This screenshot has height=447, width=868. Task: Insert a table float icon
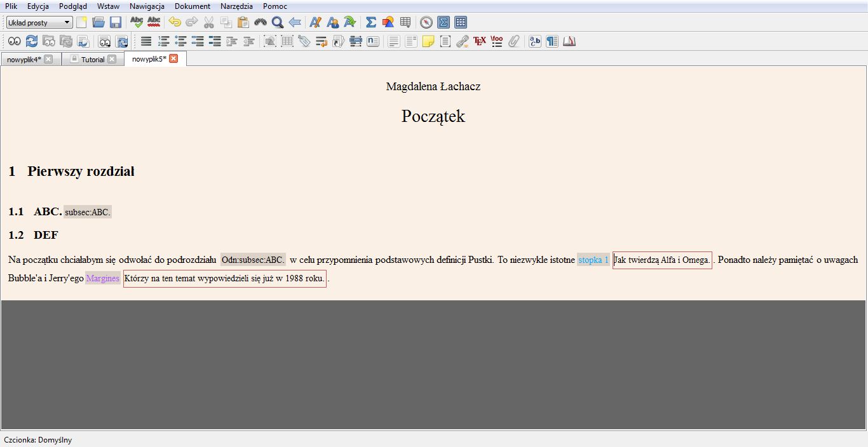[287, 41]
